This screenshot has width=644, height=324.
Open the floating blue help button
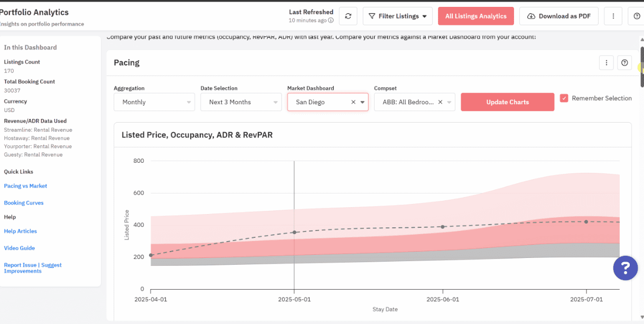[625, 268]
